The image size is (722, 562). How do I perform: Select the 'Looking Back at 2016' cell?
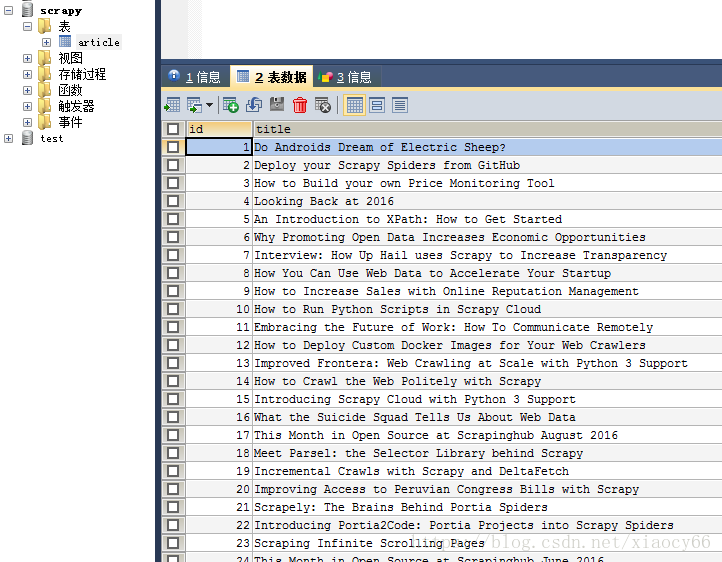[x=488, y=201]
